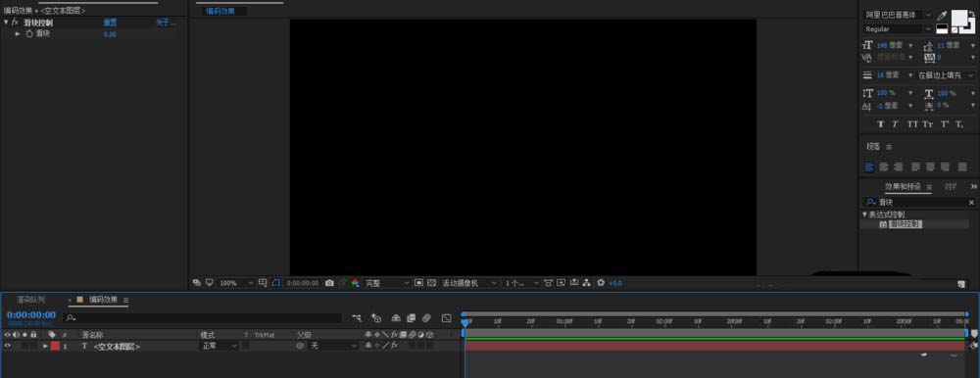Viewport: 980px width, 378px height.
Task: Toggle the fx effects switch of layer 1
Action: [x=394, y=346]
